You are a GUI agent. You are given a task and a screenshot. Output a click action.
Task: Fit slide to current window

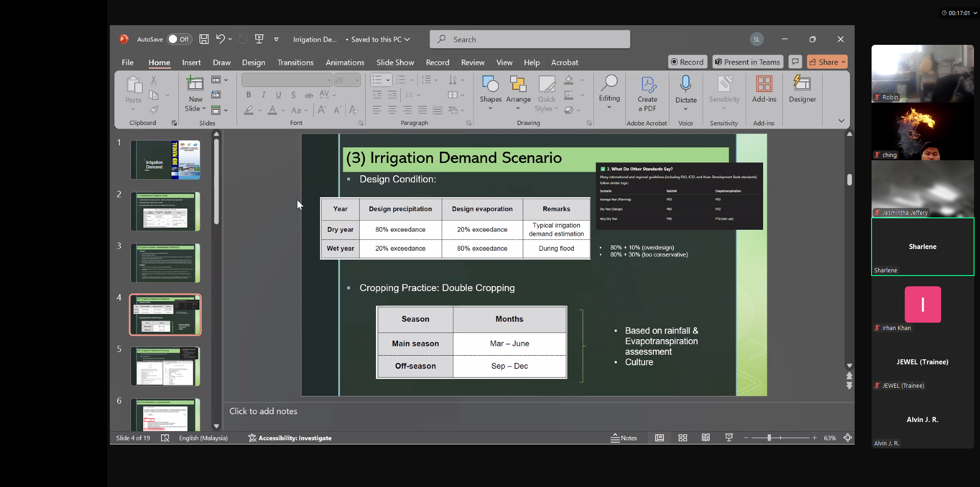coord(847,438)
